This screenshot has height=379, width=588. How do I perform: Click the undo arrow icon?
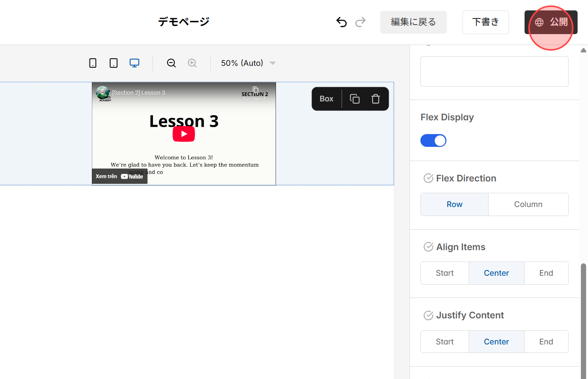341,22
